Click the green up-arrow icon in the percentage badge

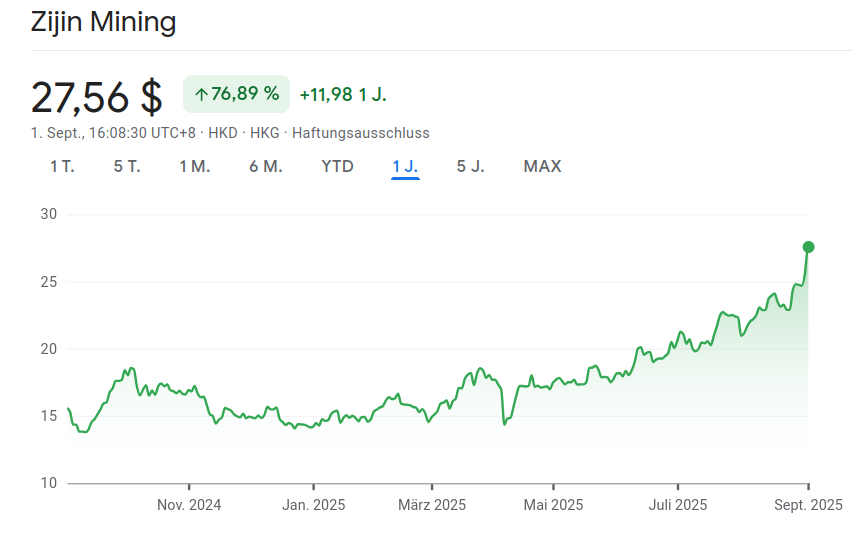click(x=200, y=94)
